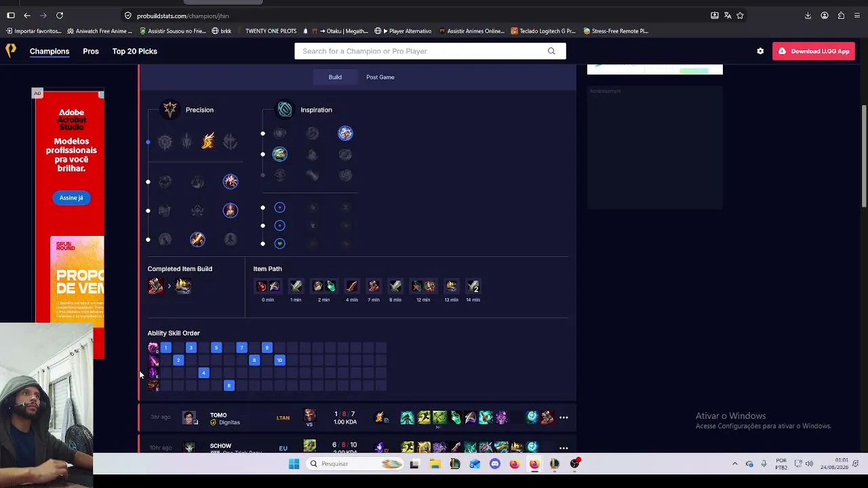
Task: Click the item icon above 7 min
Action: (x=374, y=286)
